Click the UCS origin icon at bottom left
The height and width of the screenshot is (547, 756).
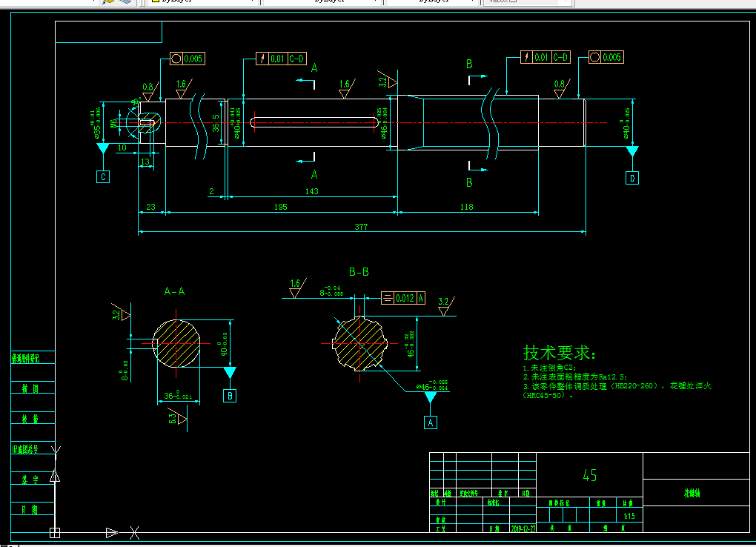[55, 532]
